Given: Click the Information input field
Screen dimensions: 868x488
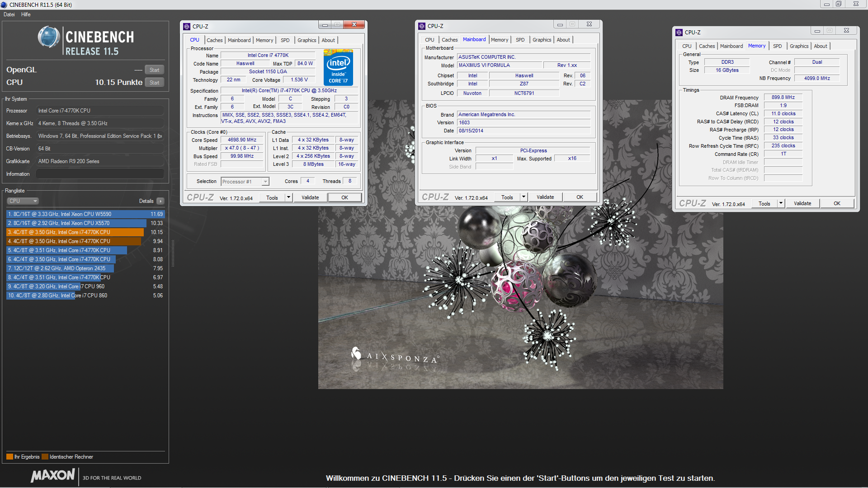Looking at the screenshot, I should pos(100,174).
